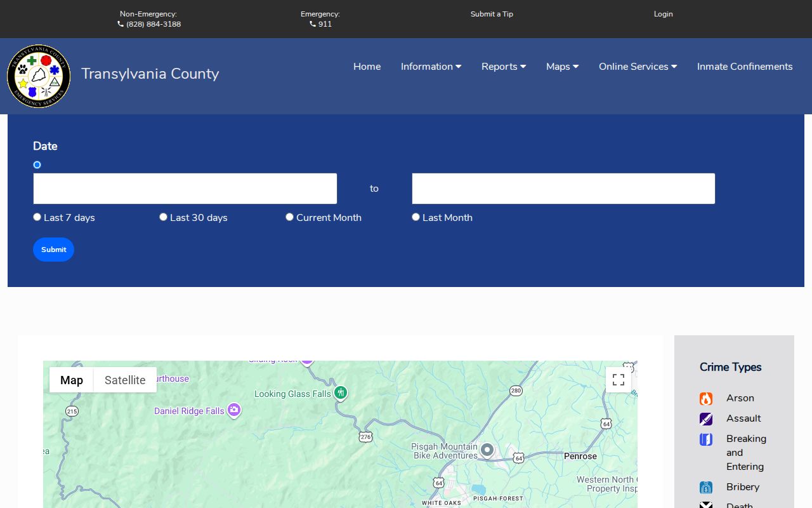Click the Bribery label in Crime Types
This screenshot has width=812, height=508.
[x=743, y=487]
